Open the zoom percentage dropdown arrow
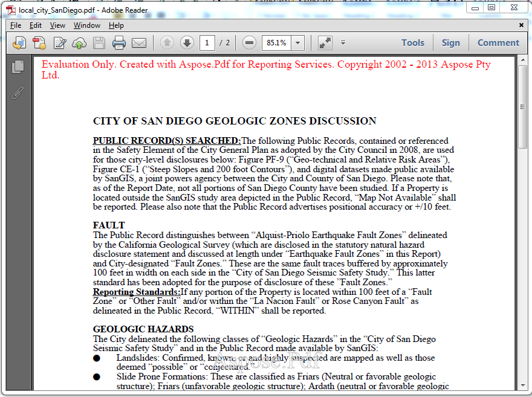This screenshot has height=397, width=532. click(297, 43)
